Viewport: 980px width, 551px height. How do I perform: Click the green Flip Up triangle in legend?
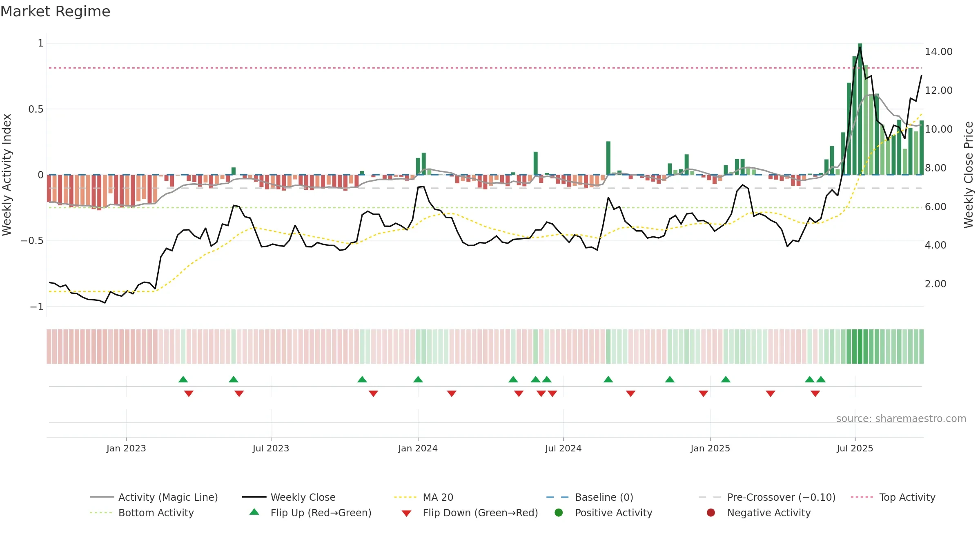tap(254, 512)
